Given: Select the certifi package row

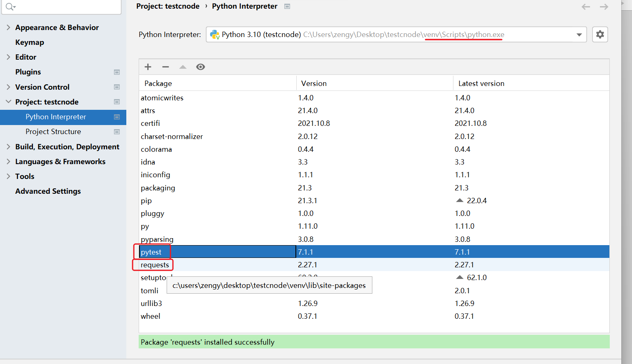Looking at the screenshot, I should point(374,123).
